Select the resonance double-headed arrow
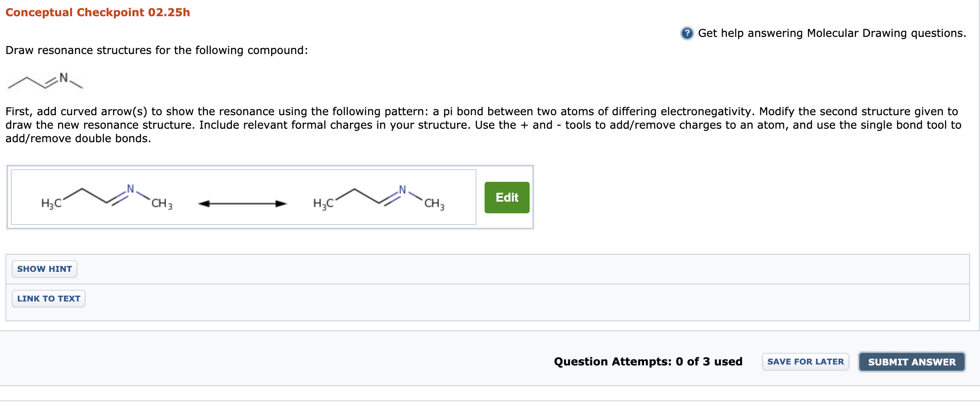This screenshot has height=414, width=980. (242, 204)
